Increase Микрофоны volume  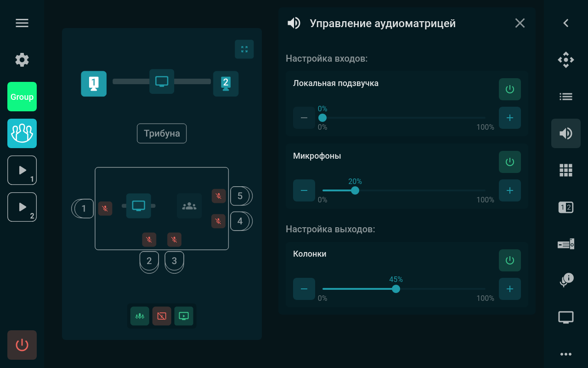pyautogui.click(x=510, y=190)
